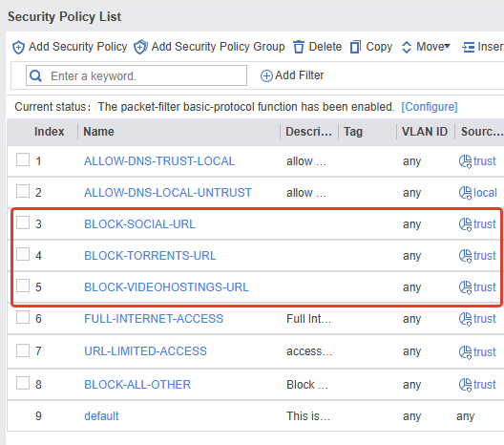This screenshot has height=445, width=504.
Task: Click the Add Filter plus icon
Action: click(266, 76)
